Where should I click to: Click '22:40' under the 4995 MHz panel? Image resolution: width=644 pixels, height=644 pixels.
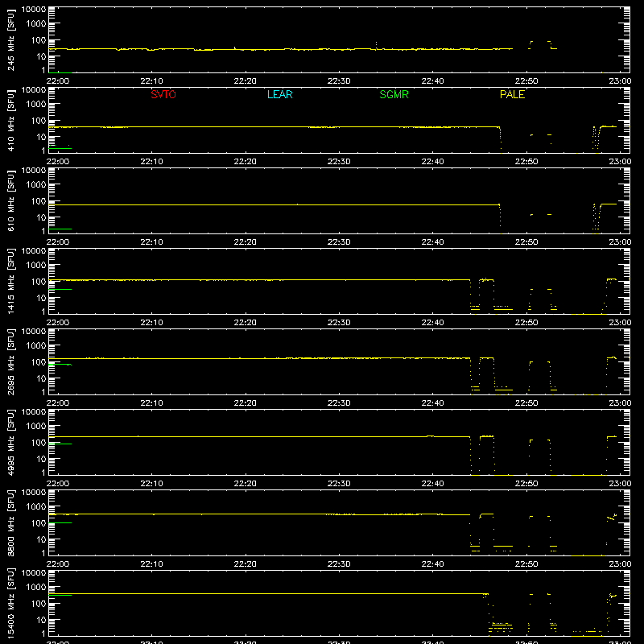coord(432,484)
